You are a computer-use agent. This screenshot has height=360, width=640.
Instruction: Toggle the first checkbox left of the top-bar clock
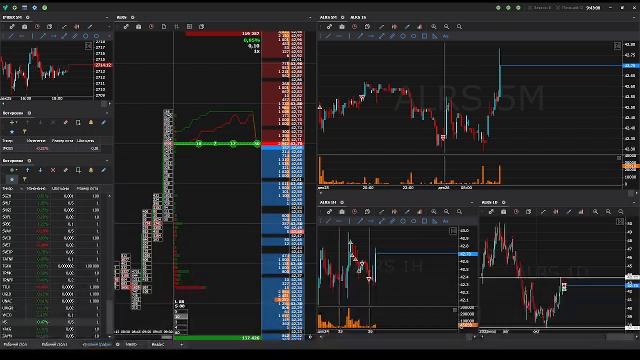[x=530, y=8]
